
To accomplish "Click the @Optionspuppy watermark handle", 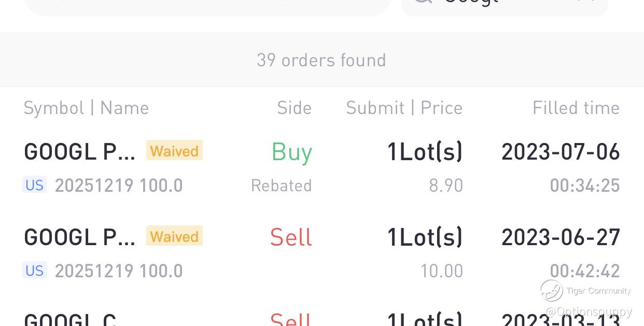I will (589, 311).
